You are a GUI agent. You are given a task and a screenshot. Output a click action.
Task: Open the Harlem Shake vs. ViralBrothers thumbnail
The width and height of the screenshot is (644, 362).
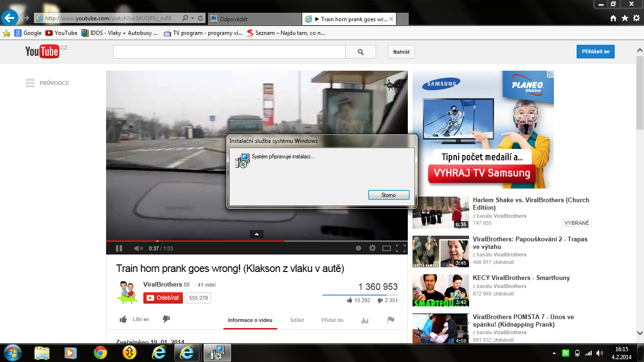point(441,213)
